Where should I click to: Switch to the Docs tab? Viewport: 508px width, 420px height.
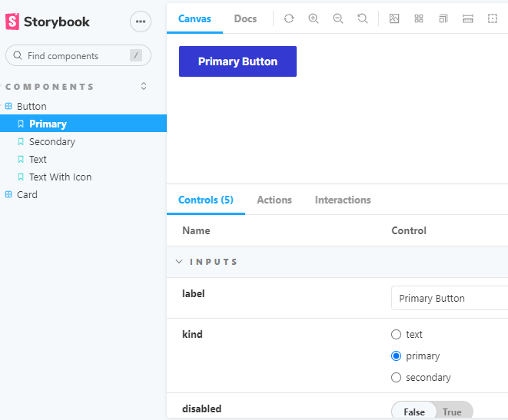245,18
